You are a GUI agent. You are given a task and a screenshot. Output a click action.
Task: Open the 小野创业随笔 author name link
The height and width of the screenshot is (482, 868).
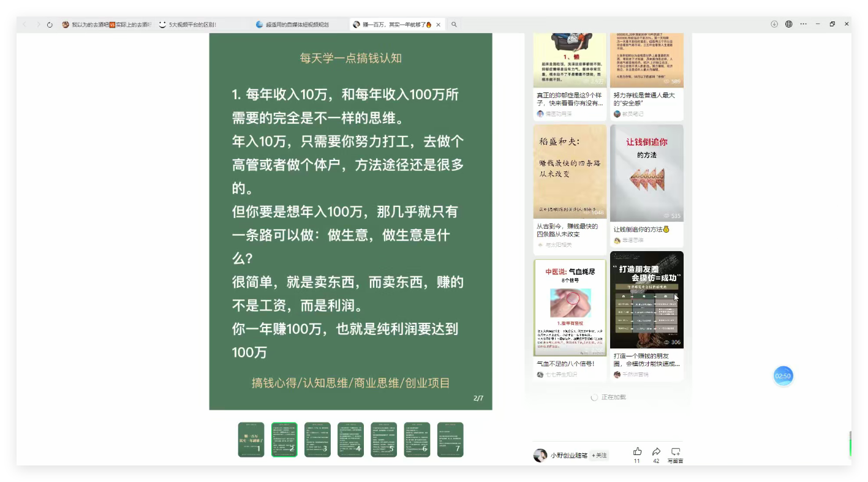click(x=569, y=456)
